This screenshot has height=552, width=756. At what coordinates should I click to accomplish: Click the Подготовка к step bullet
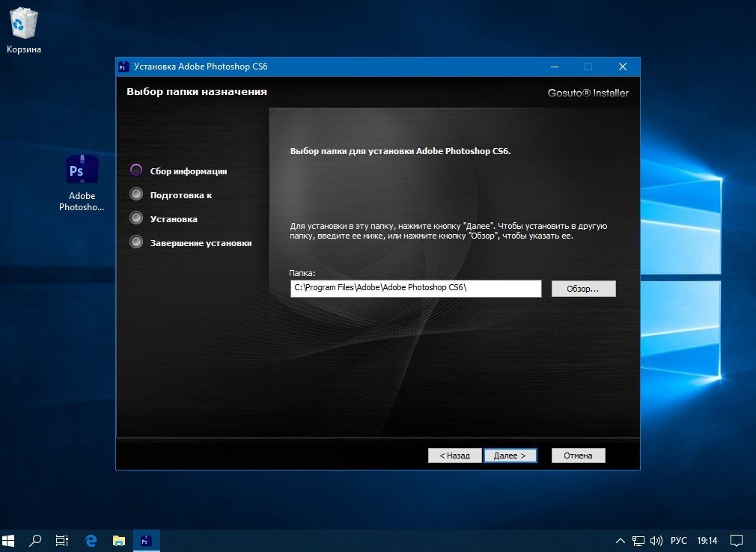click(136, 194)
